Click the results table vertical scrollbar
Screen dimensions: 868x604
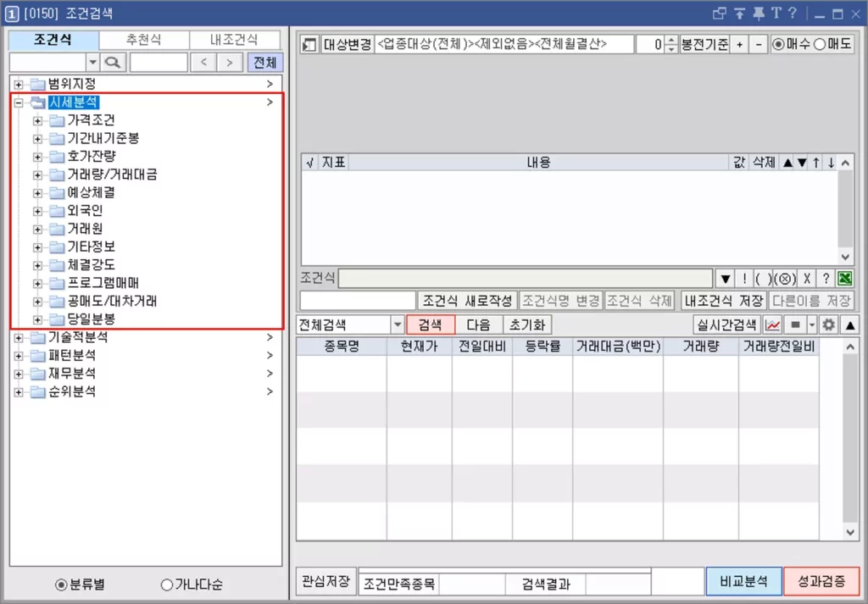pos(849,440)
